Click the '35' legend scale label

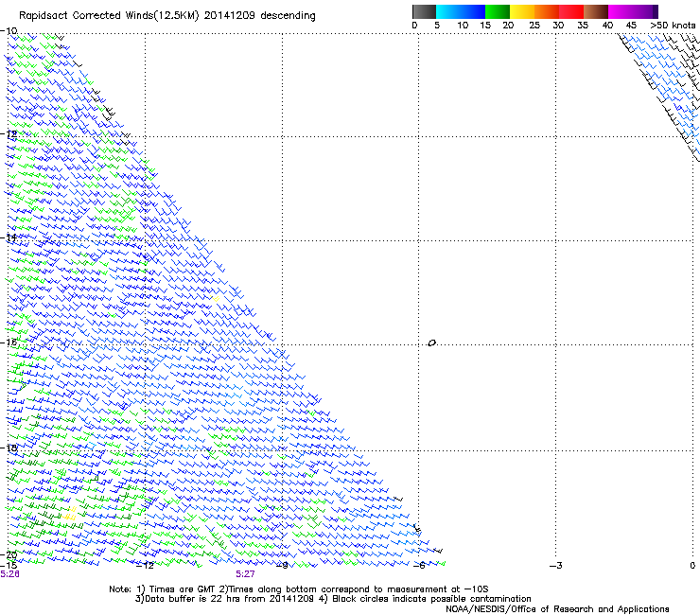click(583, 26)
